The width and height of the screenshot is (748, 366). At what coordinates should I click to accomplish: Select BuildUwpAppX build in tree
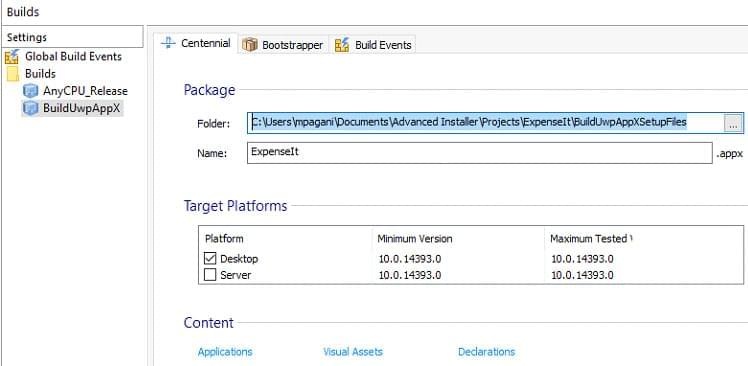tap(82, 108)
